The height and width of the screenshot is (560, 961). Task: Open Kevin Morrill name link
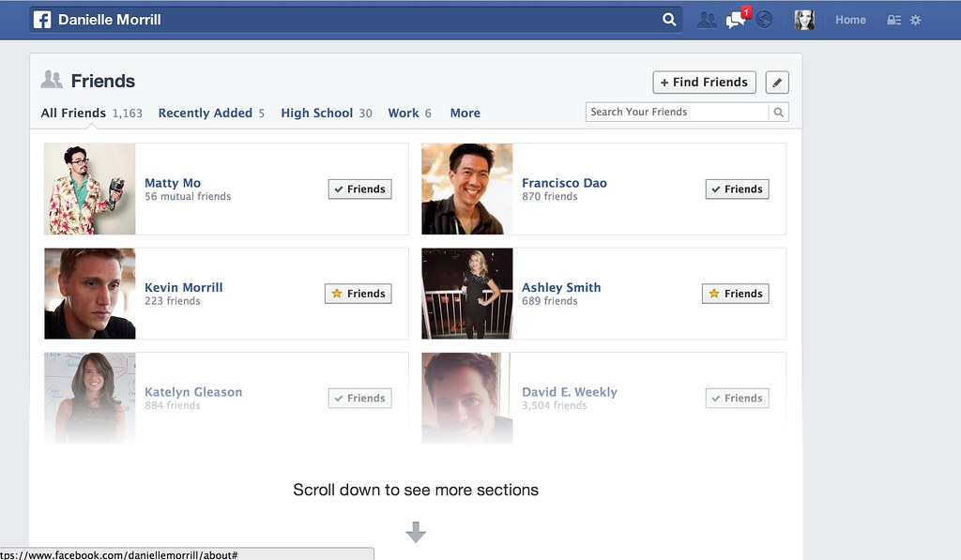click(184, 287)
